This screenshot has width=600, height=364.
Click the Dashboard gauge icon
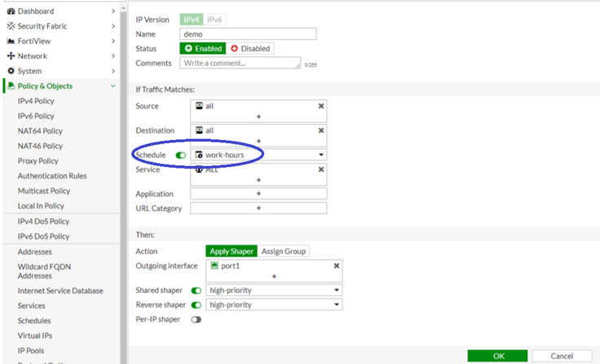point(11,11)
